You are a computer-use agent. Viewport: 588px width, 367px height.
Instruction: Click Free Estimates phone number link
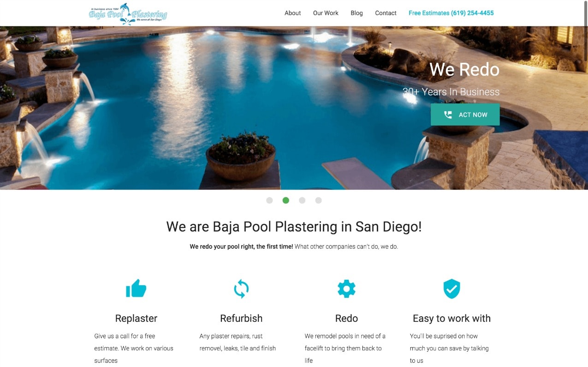pyautogui.click(x=451, y=13)
